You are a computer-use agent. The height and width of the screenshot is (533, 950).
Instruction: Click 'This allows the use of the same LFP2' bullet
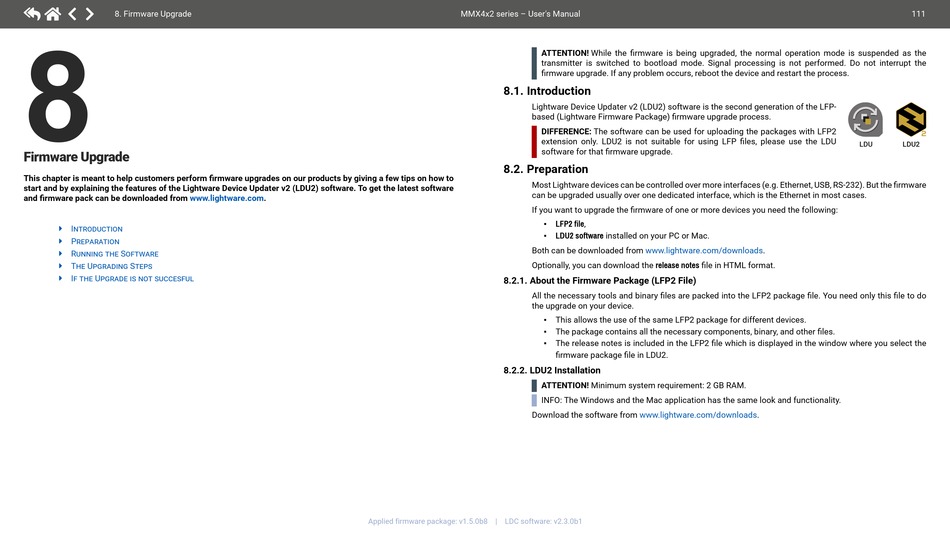[x=680, y=320]
